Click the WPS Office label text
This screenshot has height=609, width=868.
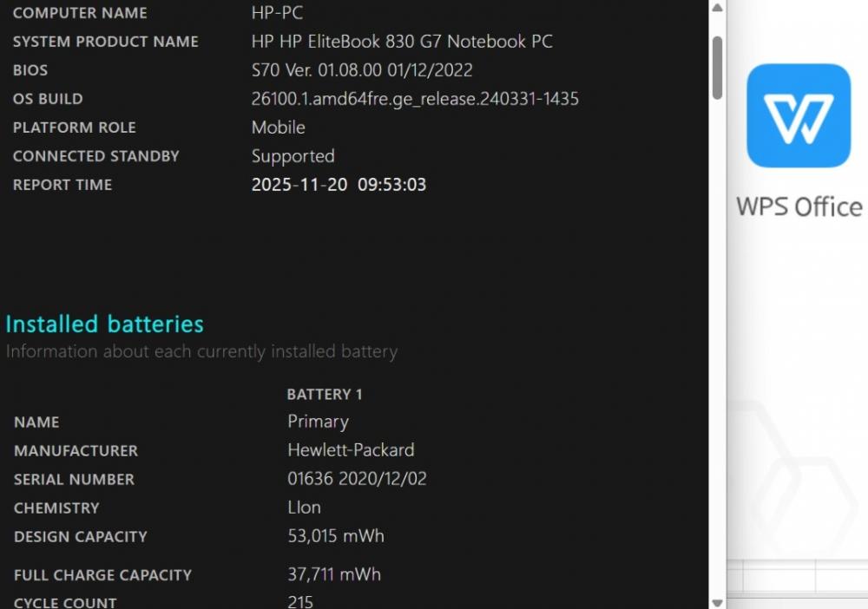point(799,206)
